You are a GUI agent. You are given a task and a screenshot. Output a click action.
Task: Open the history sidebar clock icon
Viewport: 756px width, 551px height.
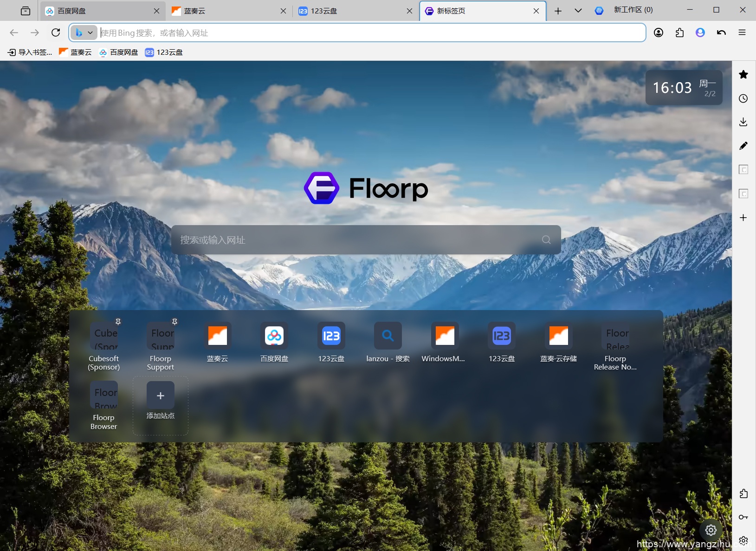pos(743,98)
